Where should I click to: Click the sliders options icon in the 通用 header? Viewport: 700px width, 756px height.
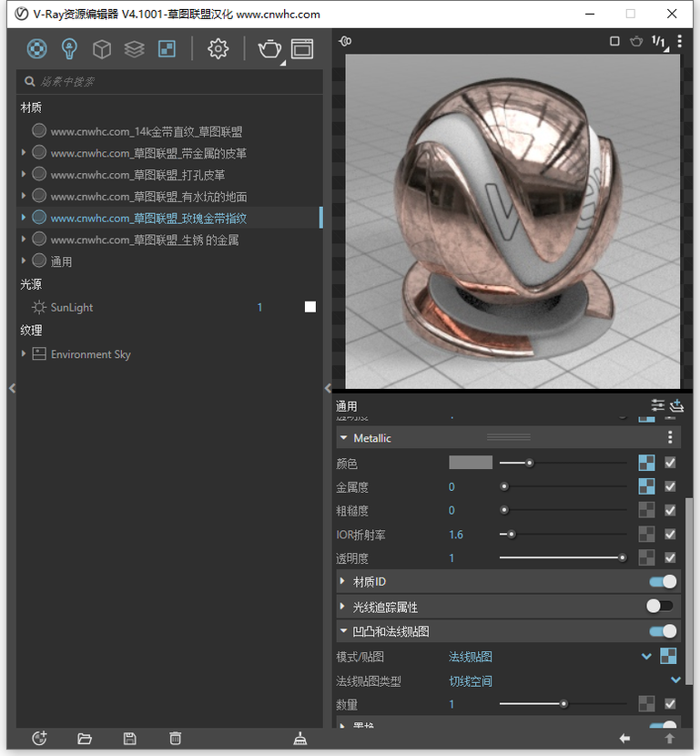[x=657, y=405]
